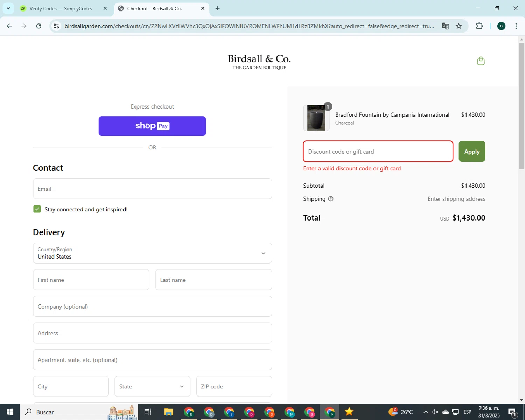Click the browser address bar URL
This screenshot has height=420, width=525.
pyautogui.click(x=249, y=26)
